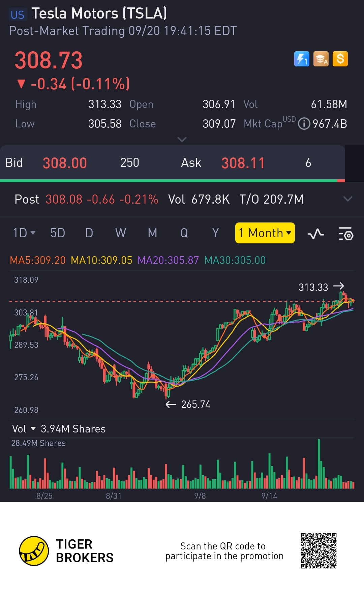Viewport: 364px width, 600px height.
Task: Open the 1 Month interval dropdown
Action: pos(265,233)
